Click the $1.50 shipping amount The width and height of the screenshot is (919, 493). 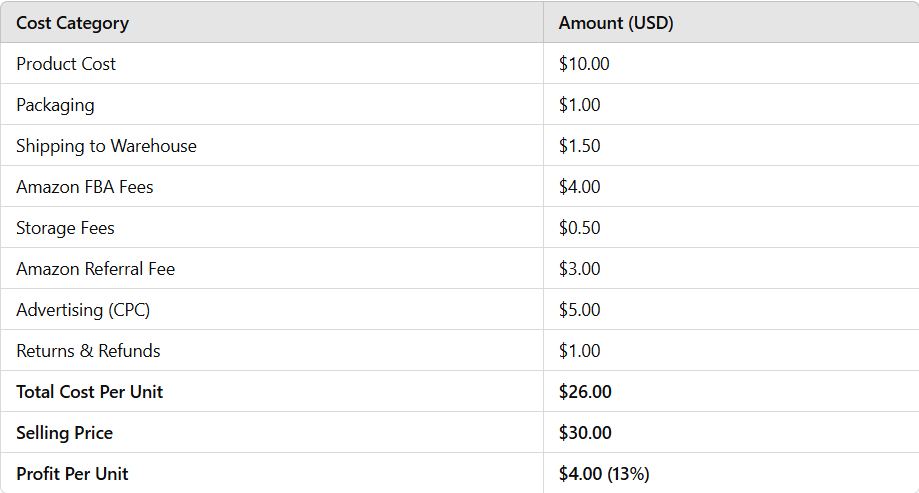[x=580, y=145]
